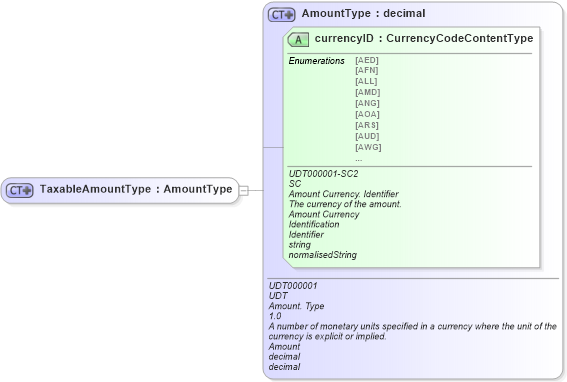This screenshot has width=567, height=382.
Task: Select the [ARS] enumeration value
Action: 367,125
